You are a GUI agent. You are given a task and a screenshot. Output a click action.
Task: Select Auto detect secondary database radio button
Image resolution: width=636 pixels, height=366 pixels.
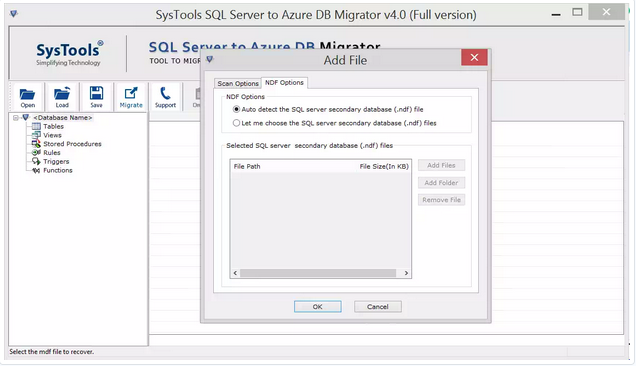click(x=236, y=109)
